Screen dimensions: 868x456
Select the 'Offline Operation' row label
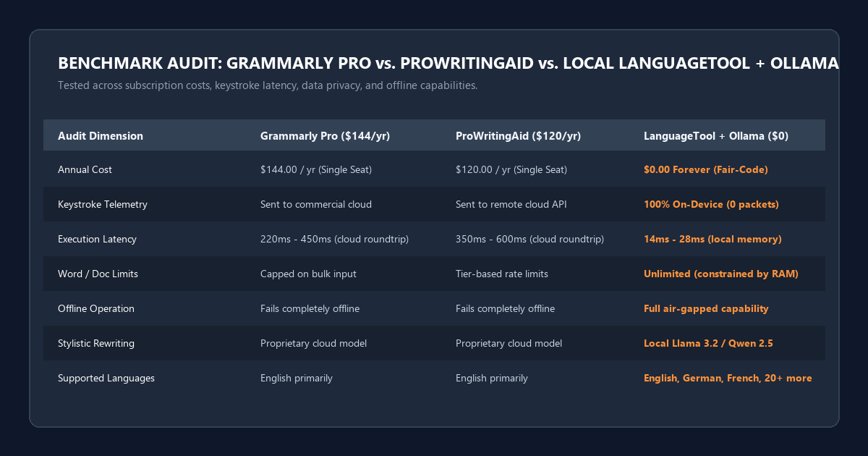click(x=96, y=308)
